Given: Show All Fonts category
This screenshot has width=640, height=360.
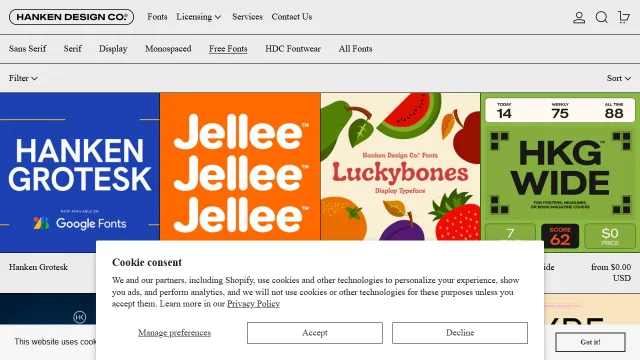Looking at the screenshot, I should click(x=355, y=49).
